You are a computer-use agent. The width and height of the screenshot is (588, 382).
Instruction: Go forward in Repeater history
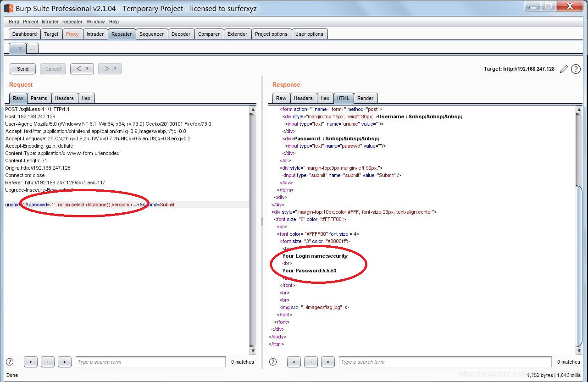(x=106, y=69)
